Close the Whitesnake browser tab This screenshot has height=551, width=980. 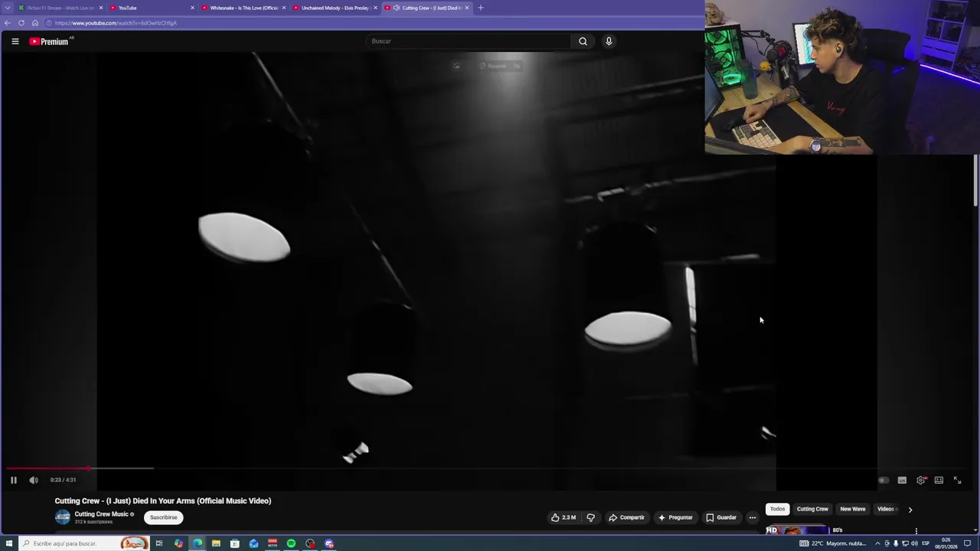pos(284,8)
